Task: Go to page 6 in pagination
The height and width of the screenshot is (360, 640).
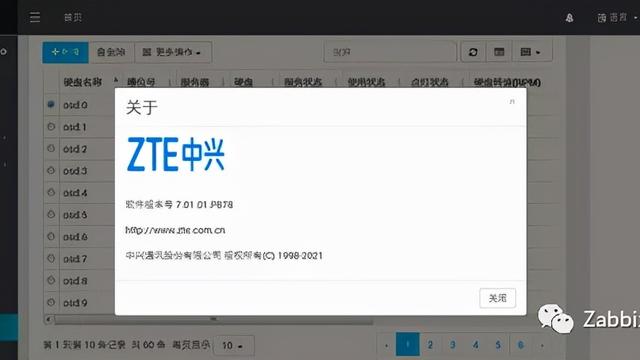Action: [x=521, y=345]
